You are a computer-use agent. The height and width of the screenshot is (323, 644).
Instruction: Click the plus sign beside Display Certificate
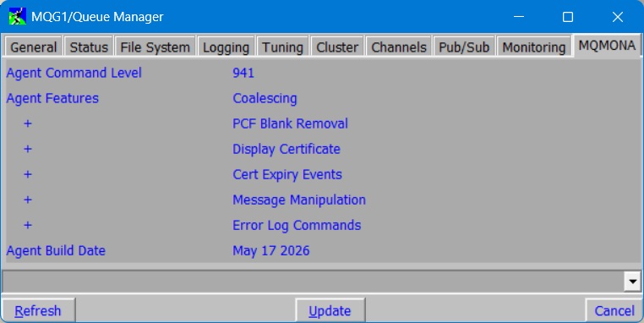28,149
